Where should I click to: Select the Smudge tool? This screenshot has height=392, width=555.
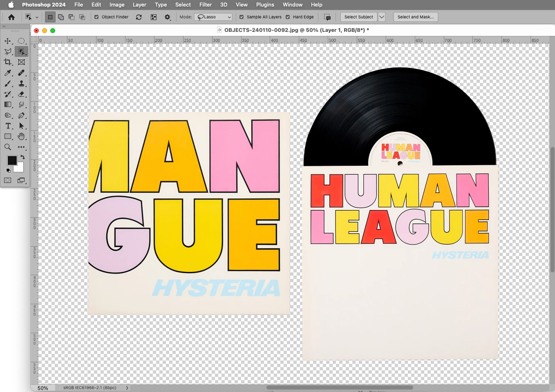[x=21, y=105]
